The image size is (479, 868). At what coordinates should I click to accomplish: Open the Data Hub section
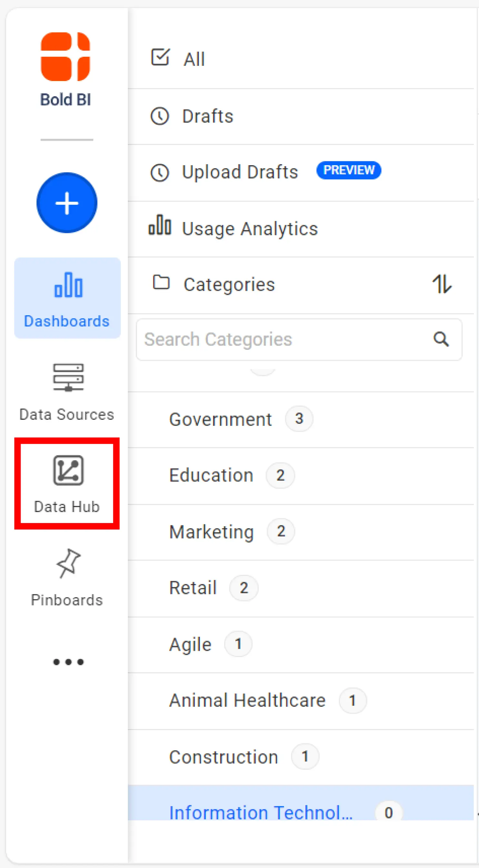point(67,484)
